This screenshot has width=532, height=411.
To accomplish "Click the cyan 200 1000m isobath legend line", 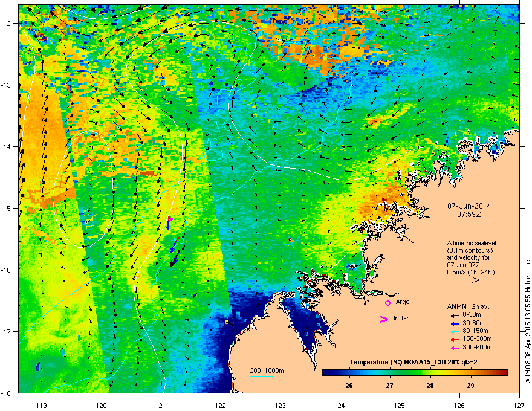I will 262,376.
